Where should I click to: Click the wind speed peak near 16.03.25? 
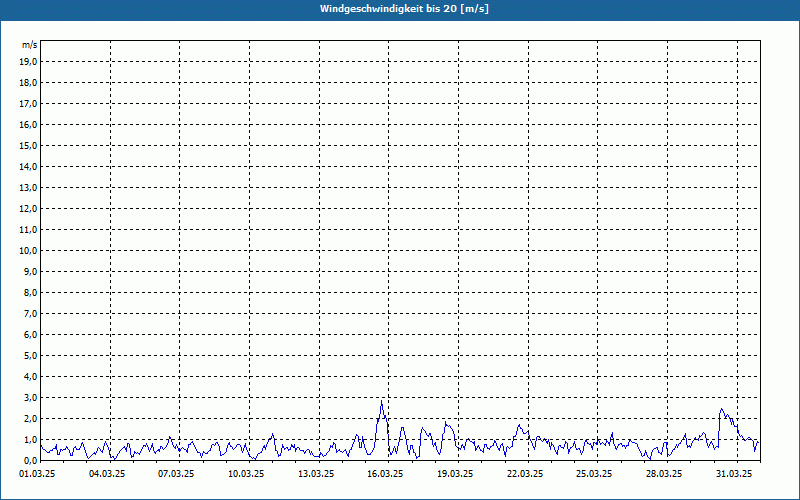point(382,402)
